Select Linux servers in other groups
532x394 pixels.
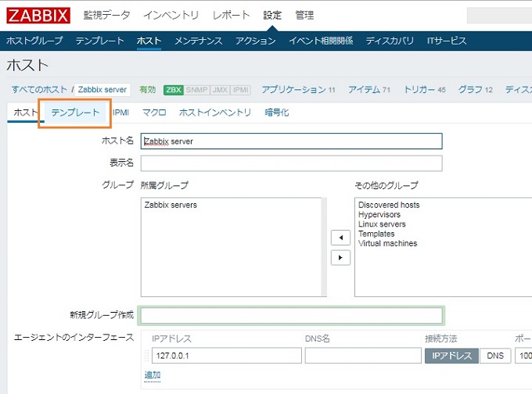(x=382, y=224)
